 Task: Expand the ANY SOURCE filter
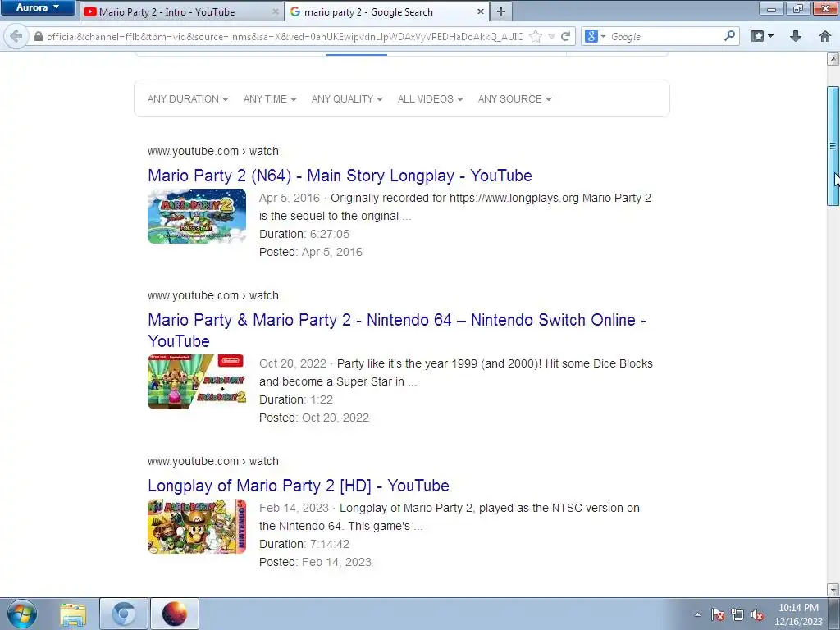tap(515, 99)
